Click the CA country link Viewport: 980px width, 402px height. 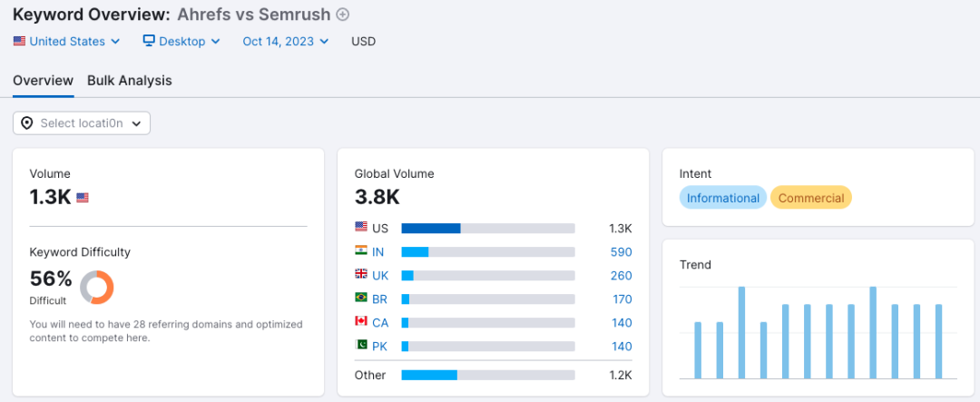pos(380,323)
